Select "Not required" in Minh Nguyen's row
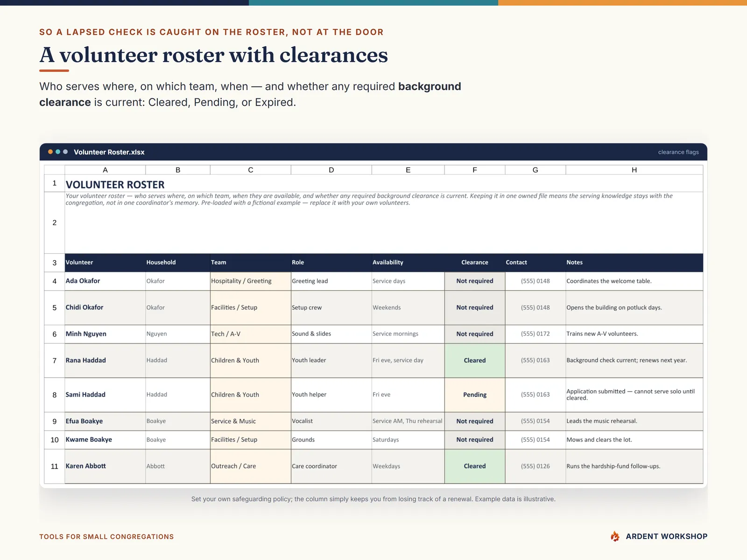The image size is (747, 560). pos(475,334)
